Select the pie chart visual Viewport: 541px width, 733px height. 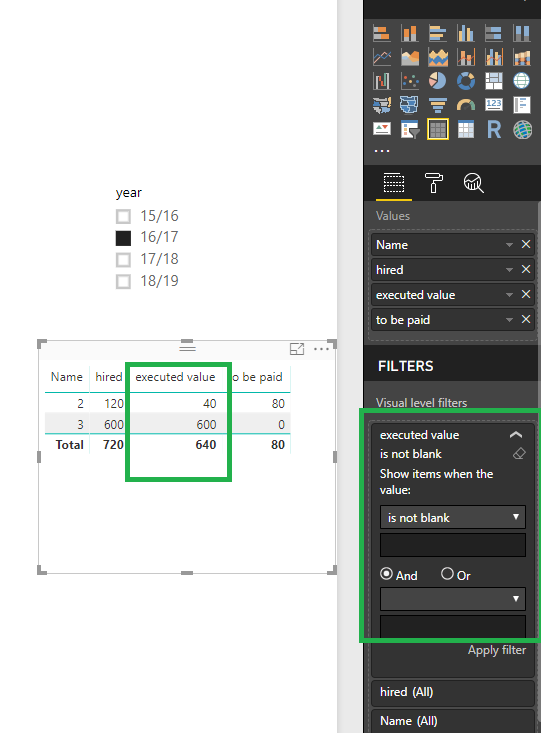click(438, 81)
